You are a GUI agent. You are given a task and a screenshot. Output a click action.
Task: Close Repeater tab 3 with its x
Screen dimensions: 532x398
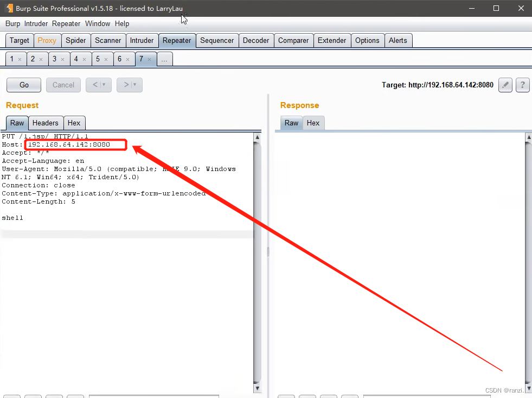[62, 59]
